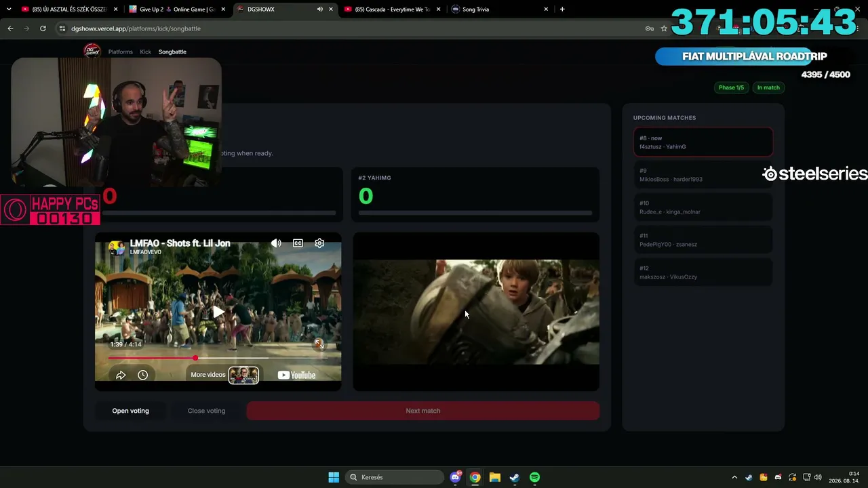Open the password manager key icon
868x488 pixels.
650,28
